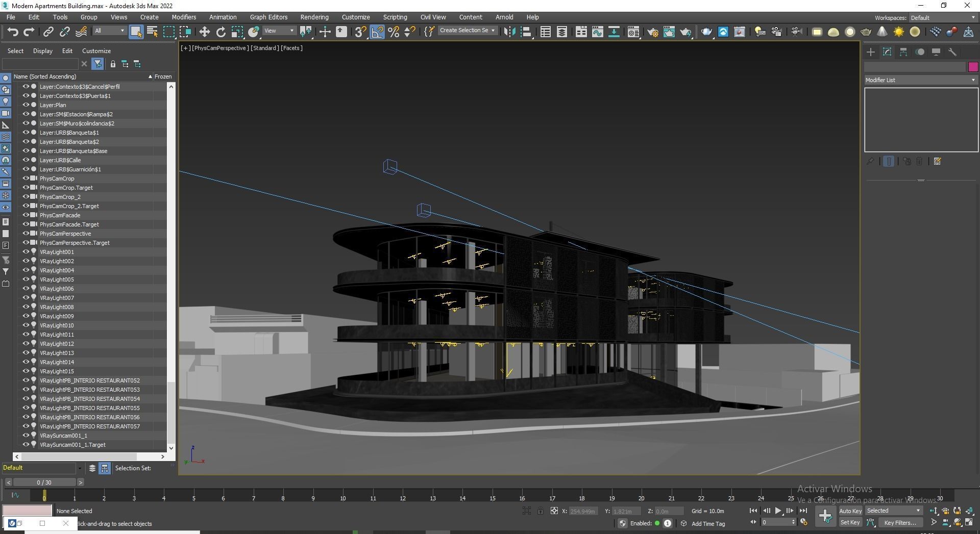Click the Name Sorted Ascending column header

click(x=82, y=77)
